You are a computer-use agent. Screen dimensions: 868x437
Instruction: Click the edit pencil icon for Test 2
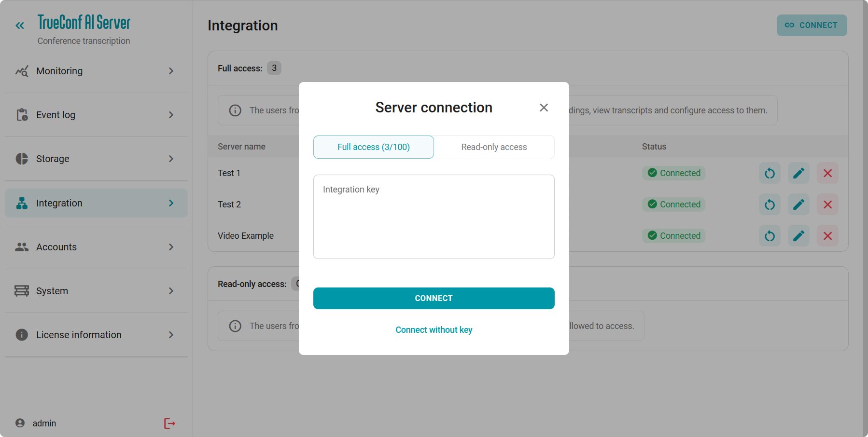[x=798, y=205]
